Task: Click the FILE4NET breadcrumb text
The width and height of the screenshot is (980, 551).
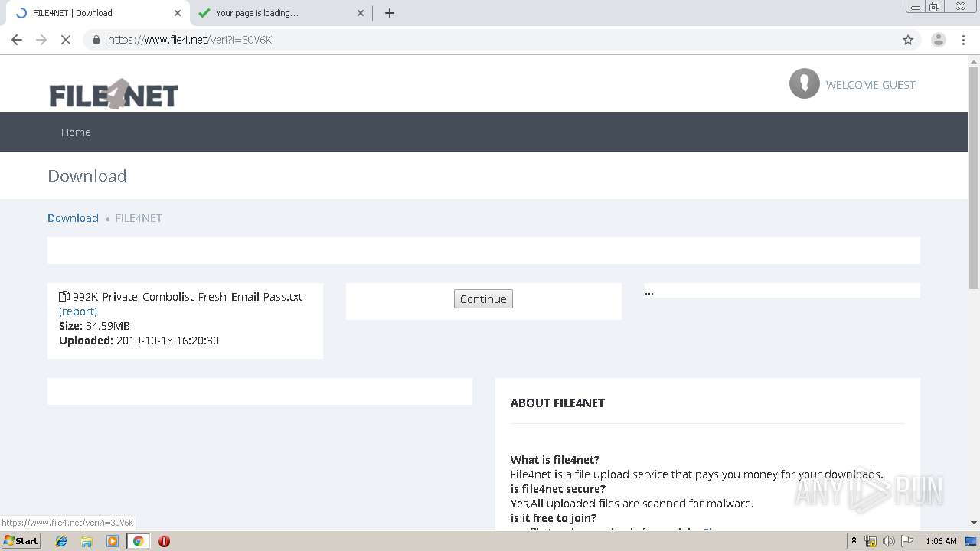Action: [139, 218]
